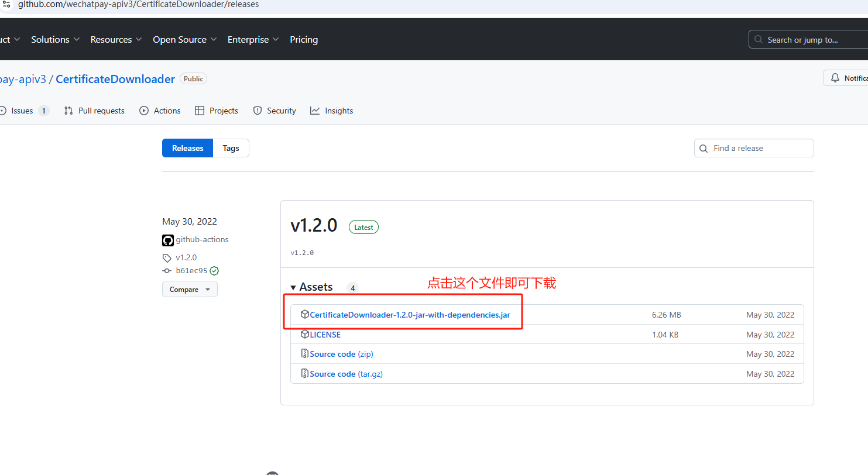Open the Pull requests repository tab
868x475 pixels.
coord(95,111)
